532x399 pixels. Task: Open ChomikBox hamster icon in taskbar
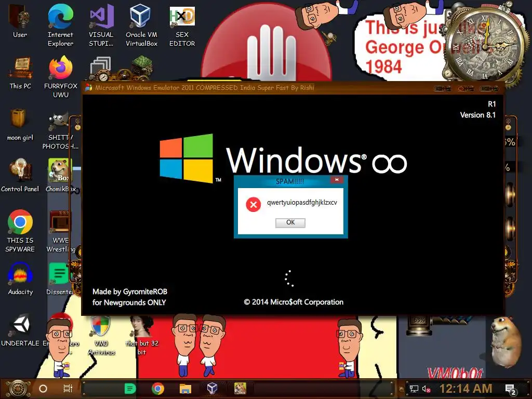(240, 389)
